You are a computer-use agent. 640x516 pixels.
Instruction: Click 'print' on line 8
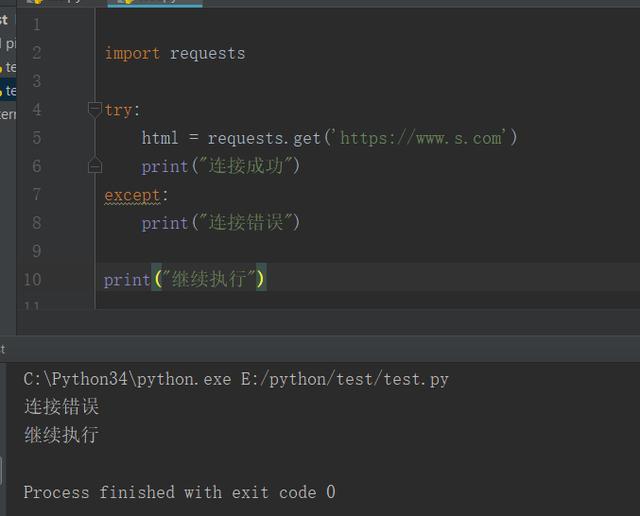[x=165, y=223]
